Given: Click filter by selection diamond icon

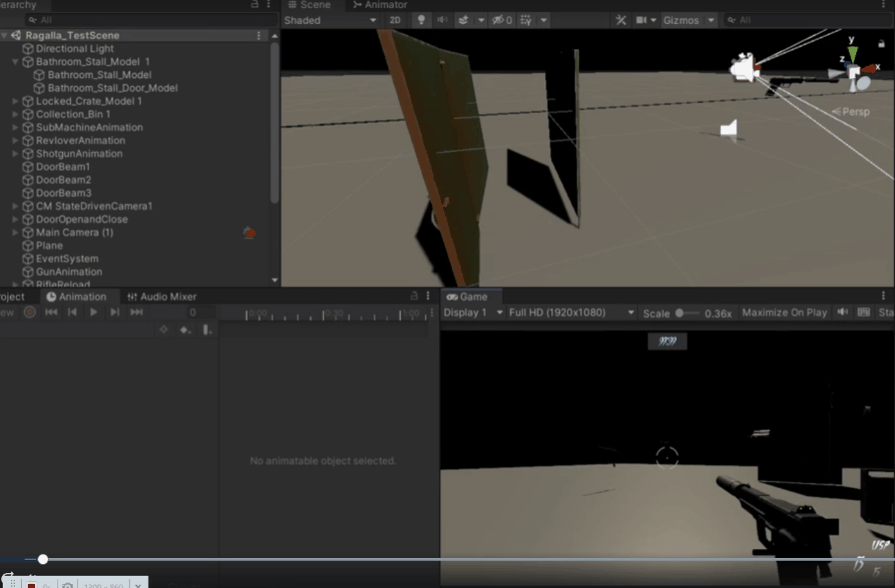Looking at the screenshot, I should tap(163, 330).
